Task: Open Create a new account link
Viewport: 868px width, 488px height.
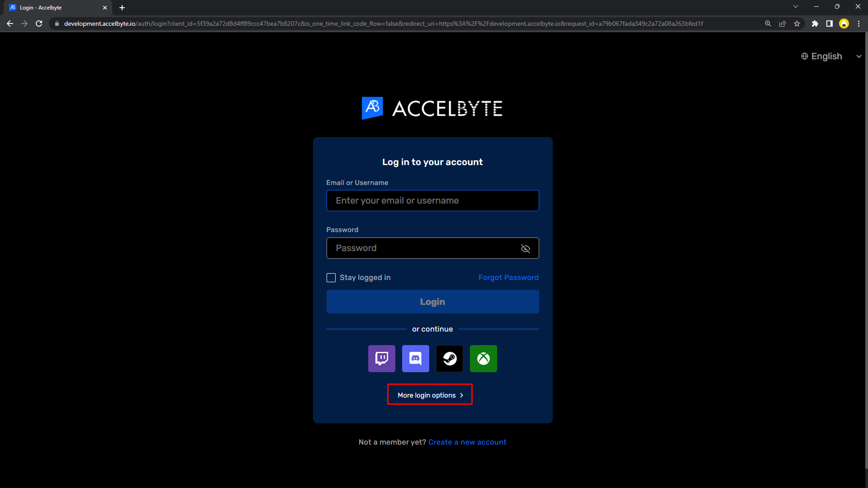Action: click(x=467, y=442)
